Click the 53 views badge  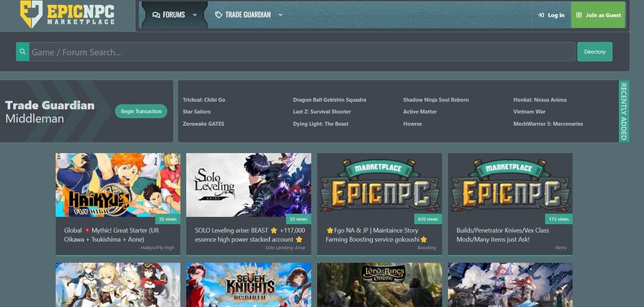point(167,219)
